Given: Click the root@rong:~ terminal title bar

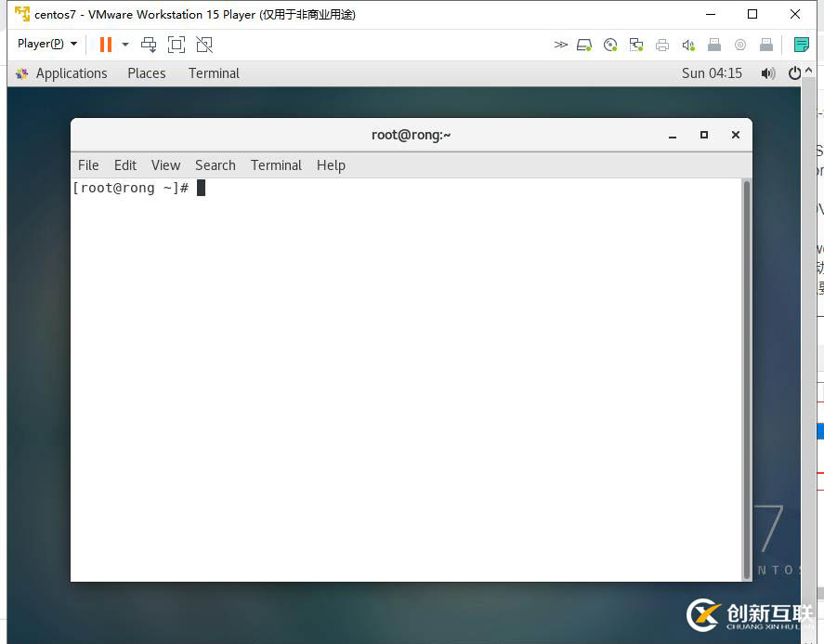Looking at the screenshot, I should [x=411, y=135].
